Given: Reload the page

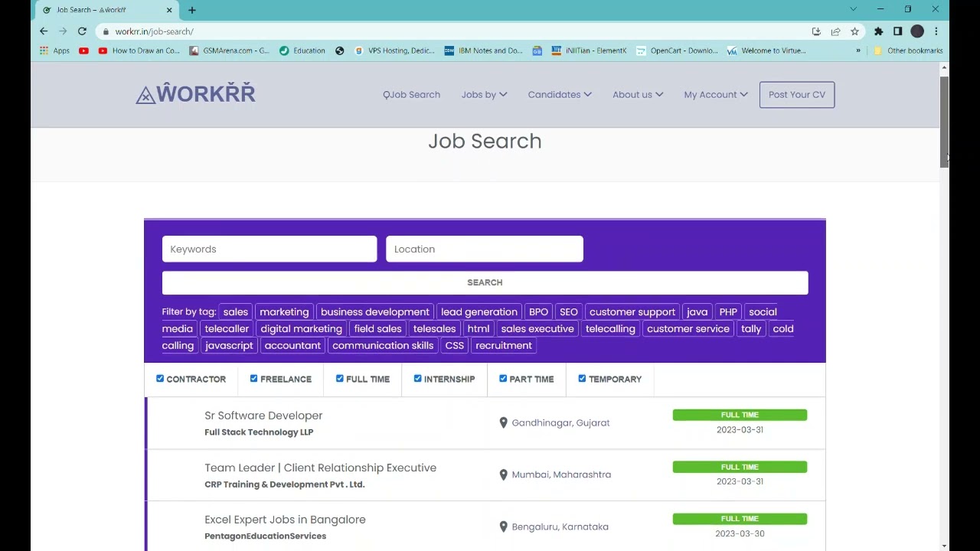Looking at the screenshot, I should (82, 31).
